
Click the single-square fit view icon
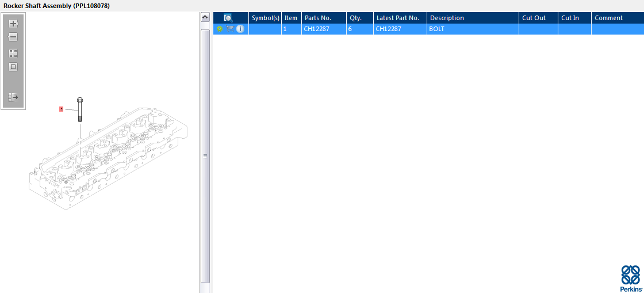[x=13, y=67]
